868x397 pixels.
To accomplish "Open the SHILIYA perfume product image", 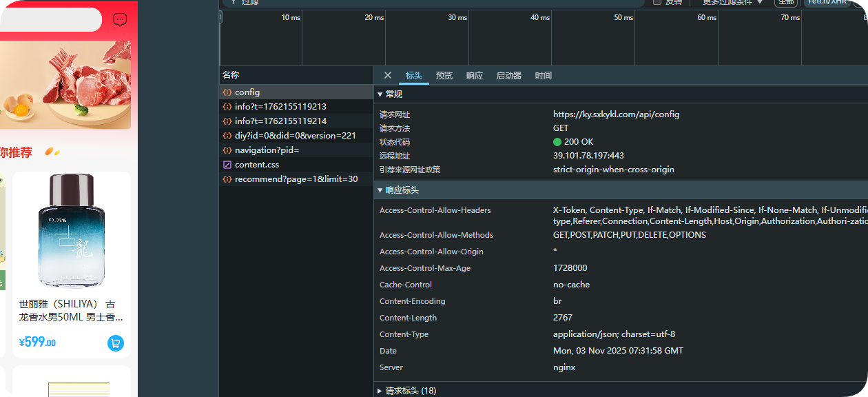I will (72, 231).
